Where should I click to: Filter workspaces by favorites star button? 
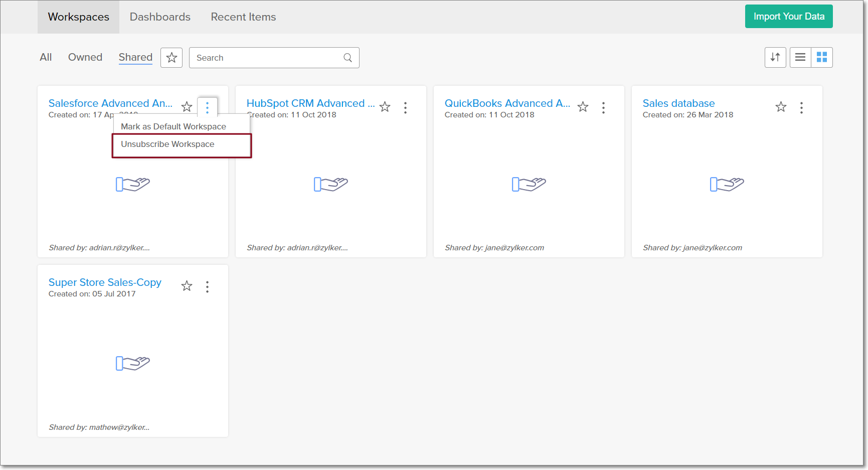[x=171, y=58]
